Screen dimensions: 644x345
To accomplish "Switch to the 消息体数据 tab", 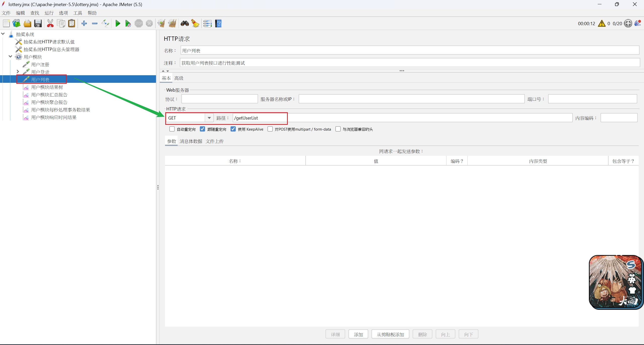I will pyautogui.click(x=191, y=141).
